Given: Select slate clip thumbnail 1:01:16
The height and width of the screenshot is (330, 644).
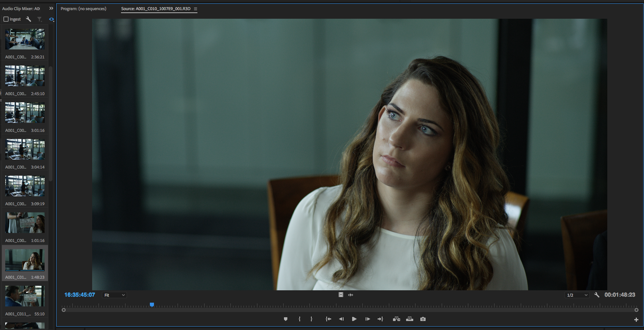Looking at the screenshot, I should point(25,222).
